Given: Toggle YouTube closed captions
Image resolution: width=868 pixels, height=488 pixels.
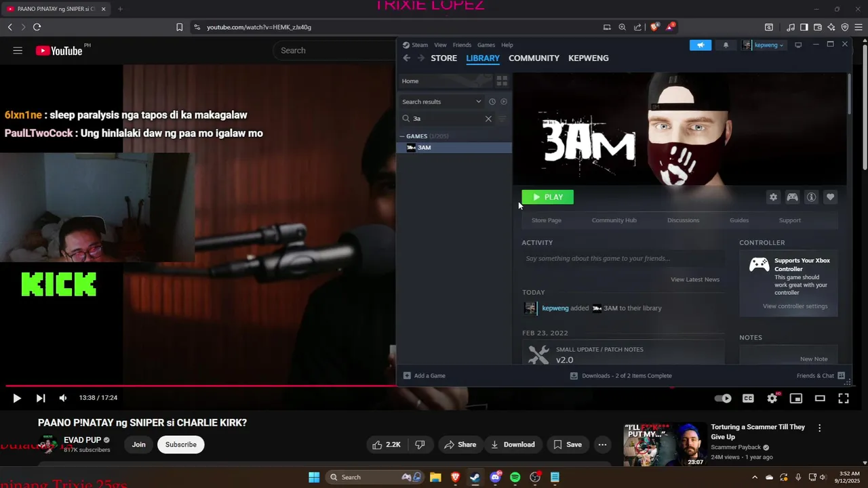Looking at the screenshot, I should [748, 399].
